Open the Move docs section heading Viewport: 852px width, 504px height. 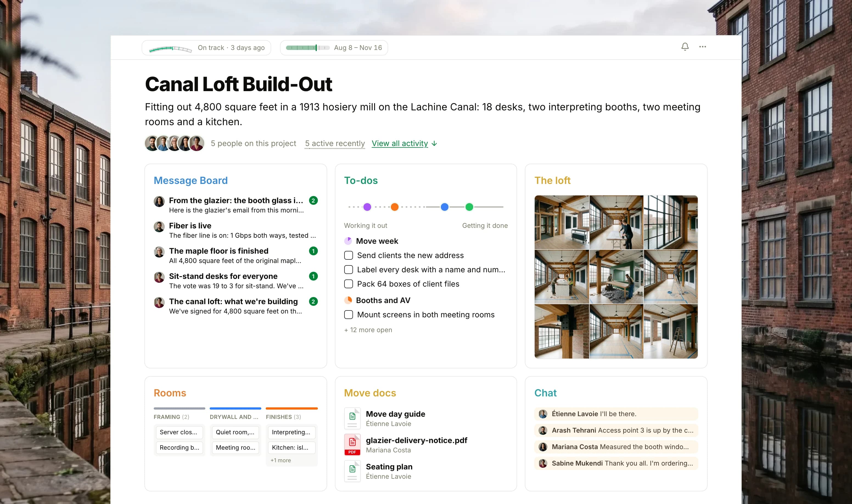pos(370,393)
